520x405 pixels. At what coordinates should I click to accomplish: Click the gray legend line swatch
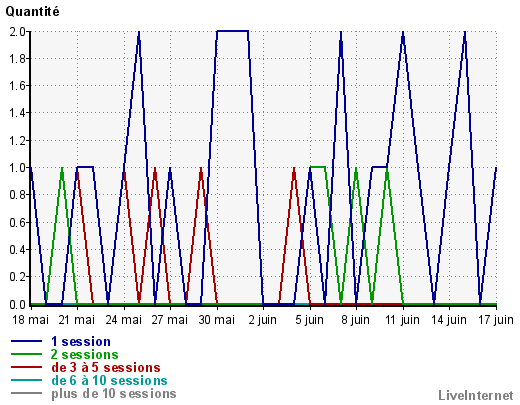pyautogui.click(x=27, y=393)
